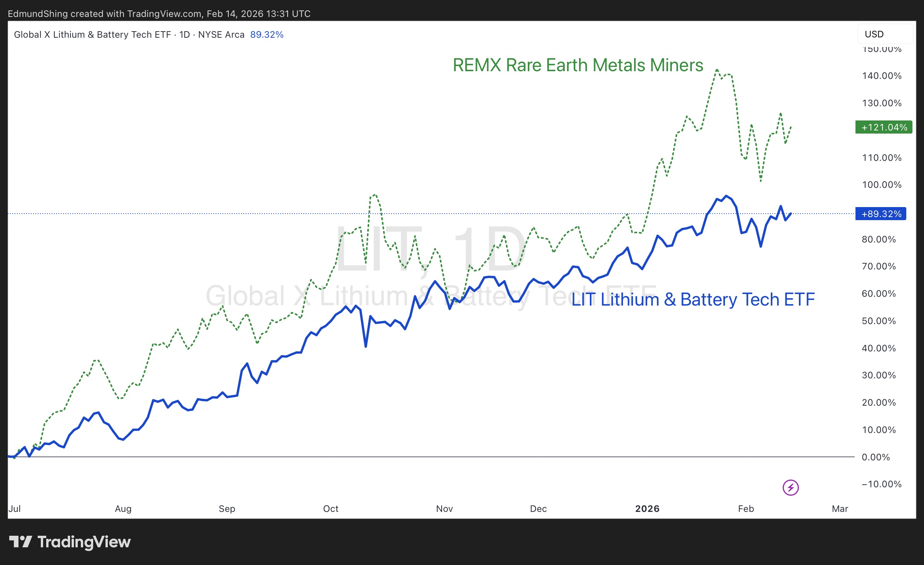Click the Oct time axis label
This screenshot has width=924, height=565.
pyautogui.click(x=330, y=509)
